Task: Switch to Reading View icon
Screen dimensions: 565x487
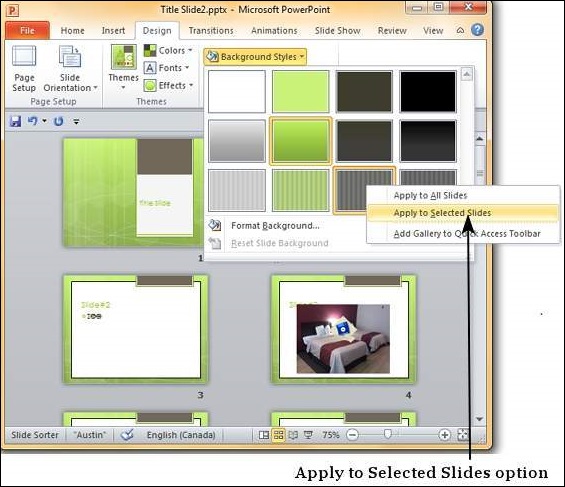Action: [x=293, y=435]
